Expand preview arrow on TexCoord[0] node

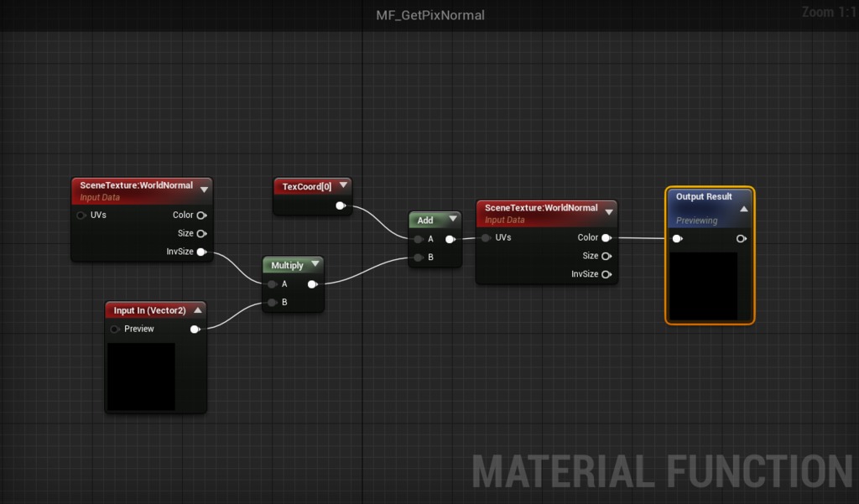pyautogui.click(x=343, y=185)
